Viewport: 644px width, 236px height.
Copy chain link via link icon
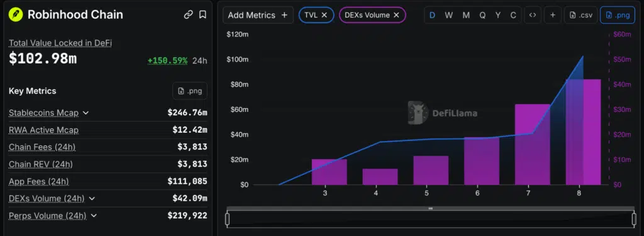click(x=188, y=15)
